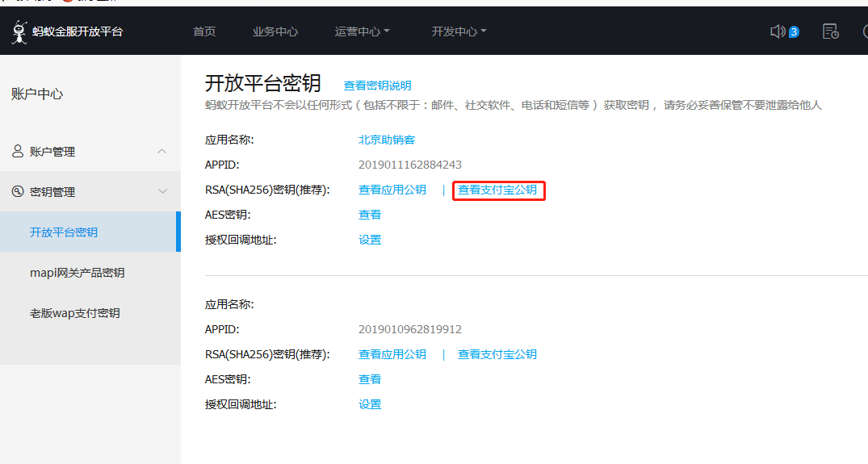Open 业务中心 in the top navigation
Viewport: 868px width, 464px height.
tap(275, 31)
